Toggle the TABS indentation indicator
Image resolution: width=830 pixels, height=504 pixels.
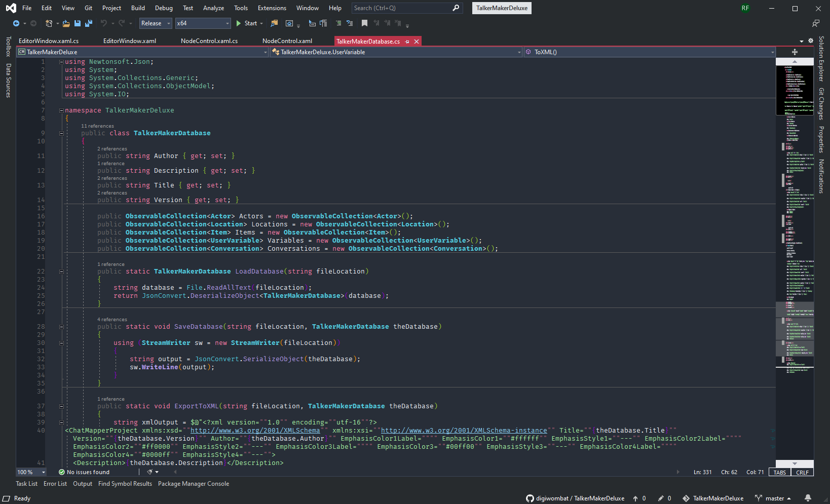pos(779,472)
